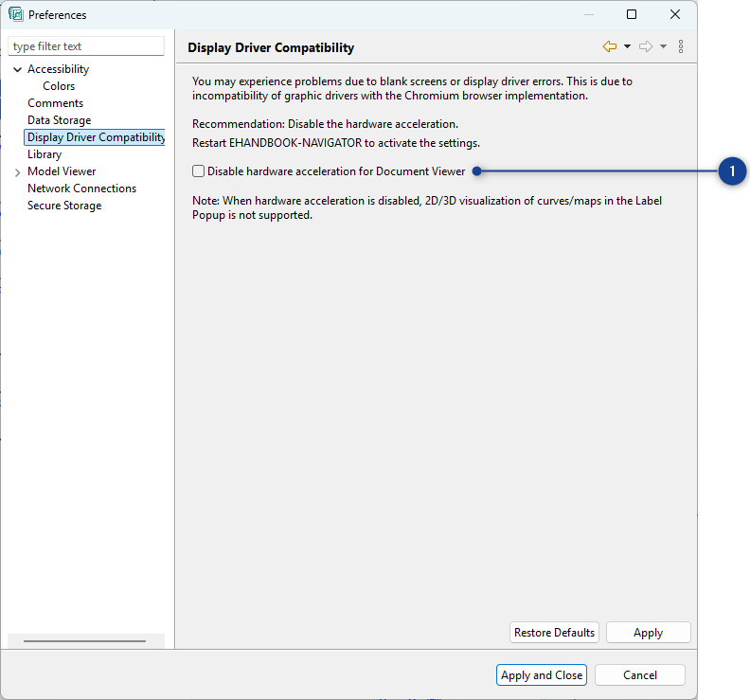Viewport: 750px width, 700px height.
Task: Enable Disable hardware acceleration for Document Viewer
Action: [x=199, y=171]
